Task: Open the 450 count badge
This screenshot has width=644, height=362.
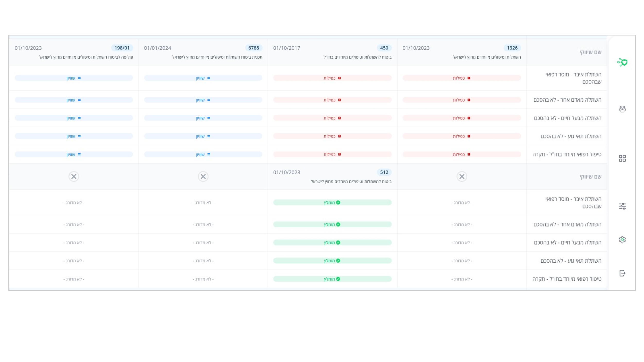Action: click(x=384, y=48)
